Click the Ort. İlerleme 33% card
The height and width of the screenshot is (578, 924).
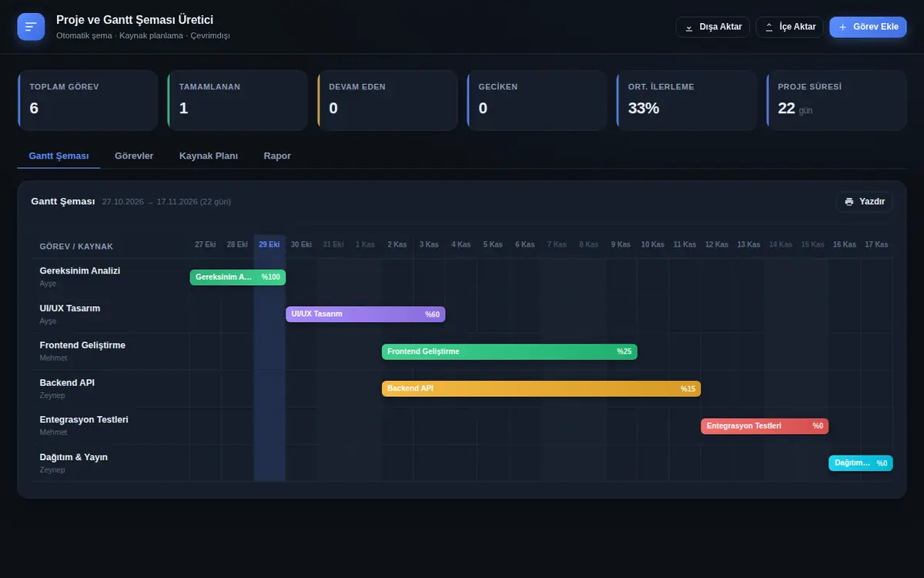(687, 100)
